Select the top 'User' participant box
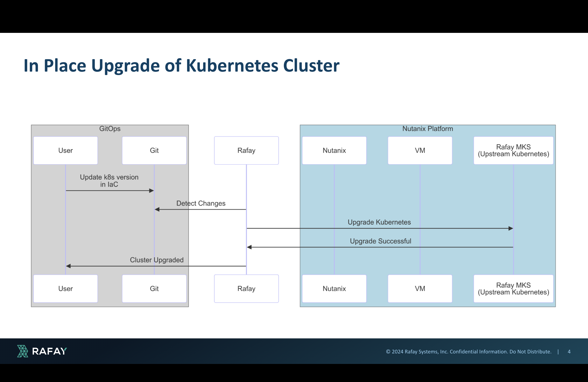 pos(66,151)
